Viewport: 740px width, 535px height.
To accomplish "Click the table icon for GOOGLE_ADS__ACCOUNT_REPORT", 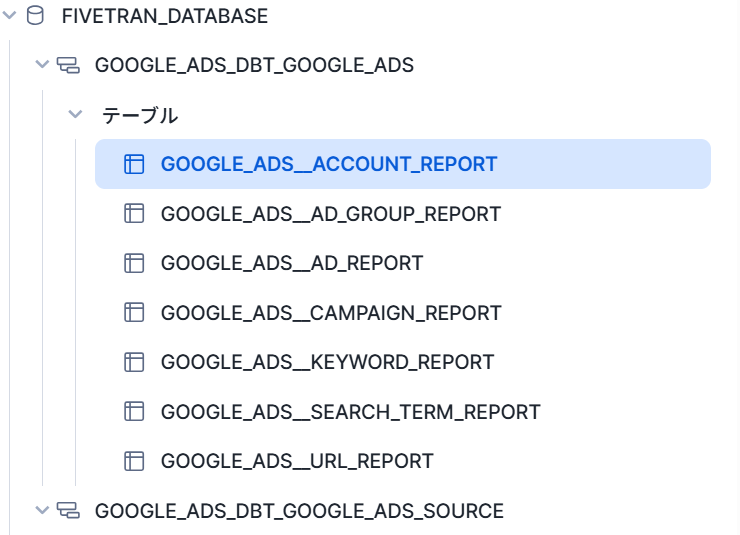I will [134, 164].
